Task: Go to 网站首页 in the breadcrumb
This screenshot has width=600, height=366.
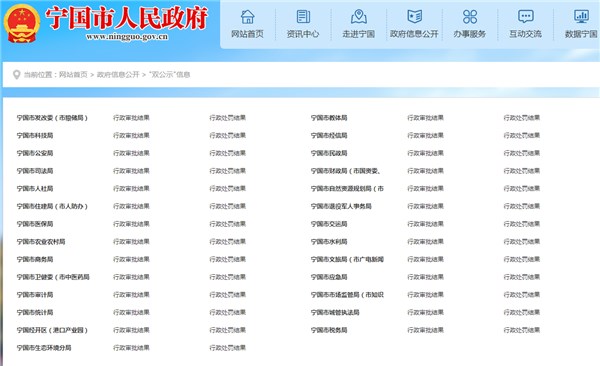Action: [x=73, y=75]
